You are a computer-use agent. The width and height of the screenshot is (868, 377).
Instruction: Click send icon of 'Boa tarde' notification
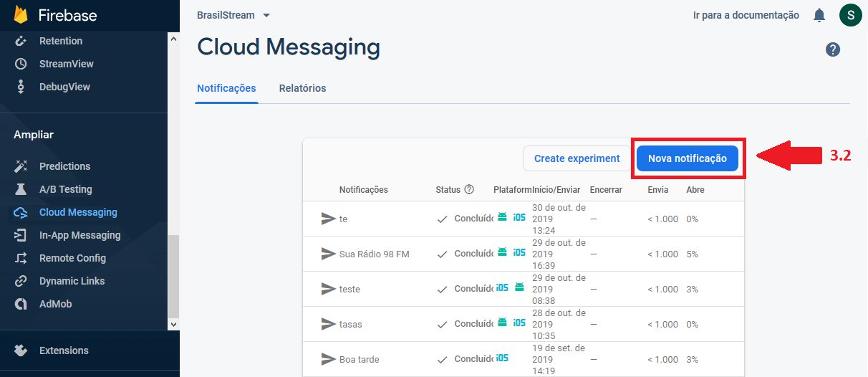pyautogui.click(x=328, y=359)
